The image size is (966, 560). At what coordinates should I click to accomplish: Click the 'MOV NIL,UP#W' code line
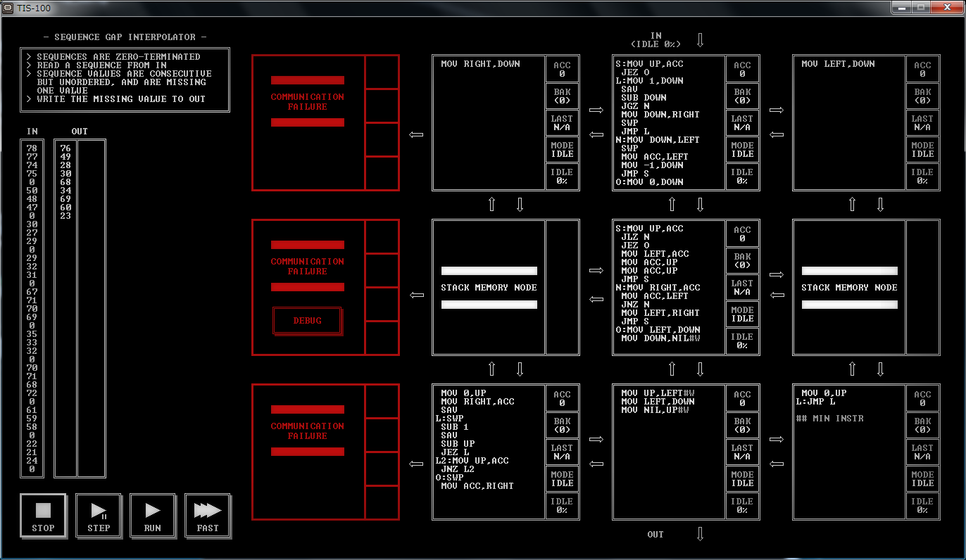tap(655, 410)
